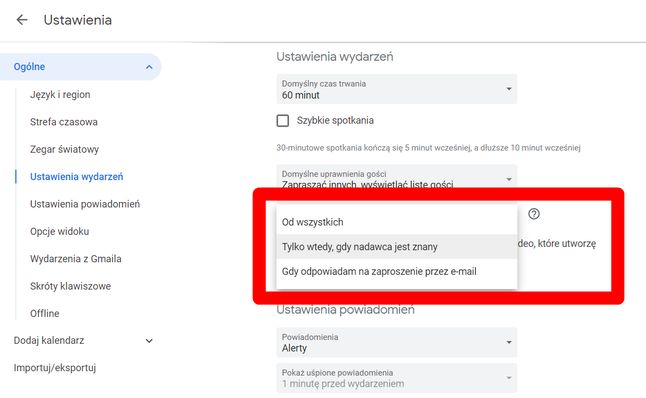Open the help question mark icon
This screenshot has width=646, height=398.
click(x=534, y=214)
